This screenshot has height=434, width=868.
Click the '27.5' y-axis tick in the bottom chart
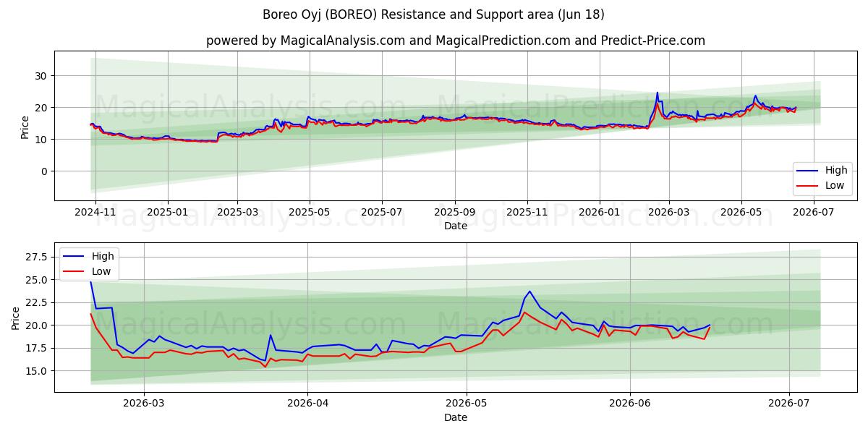pos(36,257)
